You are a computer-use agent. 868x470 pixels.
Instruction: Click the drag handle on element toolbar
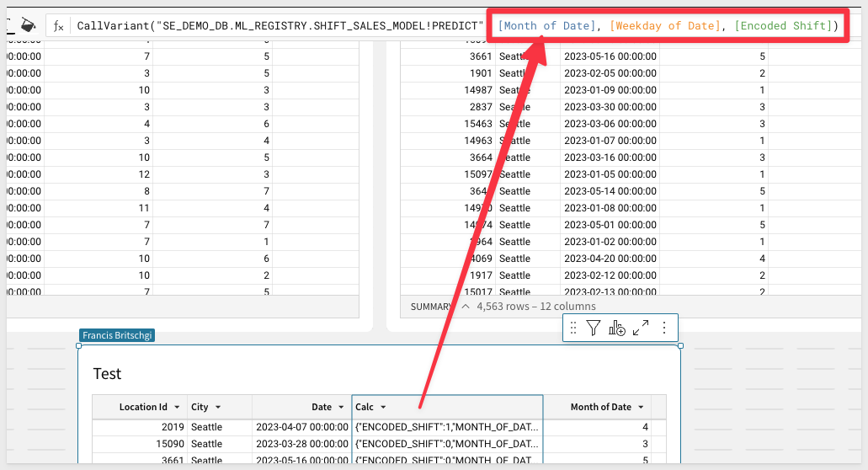pyautogui.click(x=573, y=328)
